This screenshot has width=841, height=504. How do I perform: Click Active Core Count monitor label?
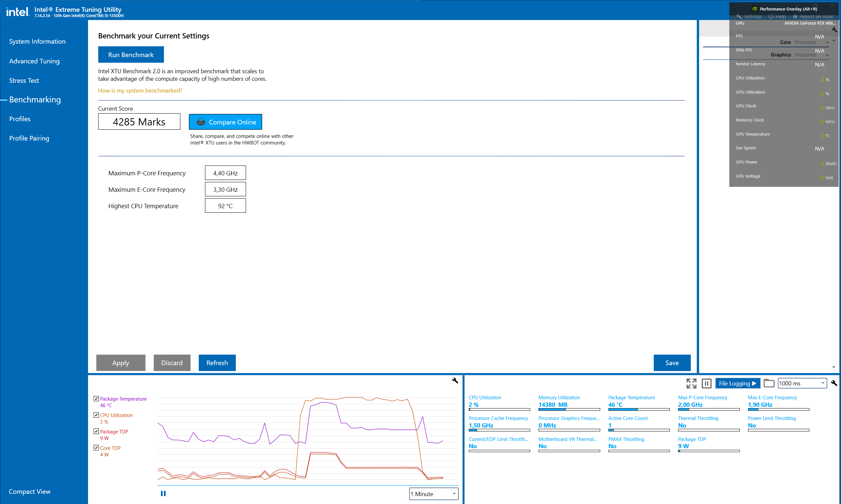(x=628, y=418)
